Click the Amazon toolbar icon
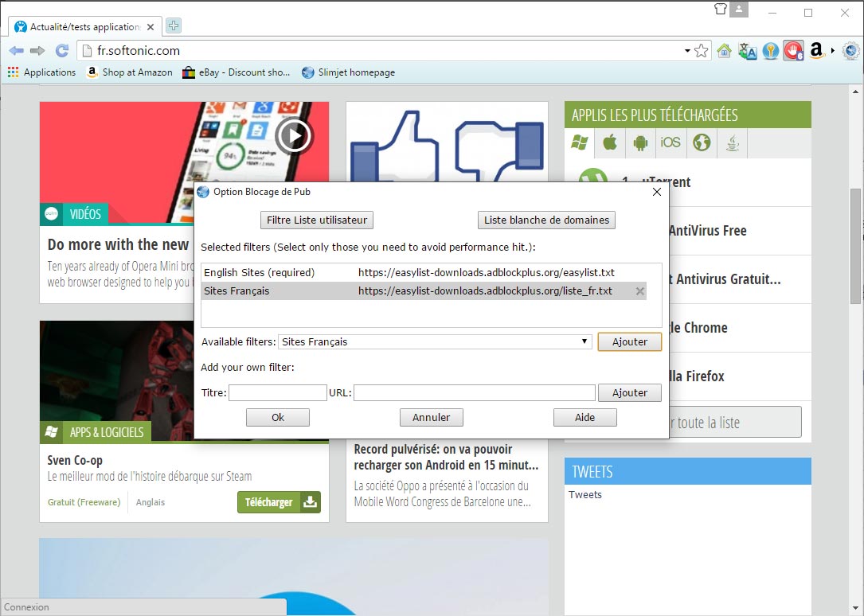This screenshot has height=616, width=864. click(816, 51)
